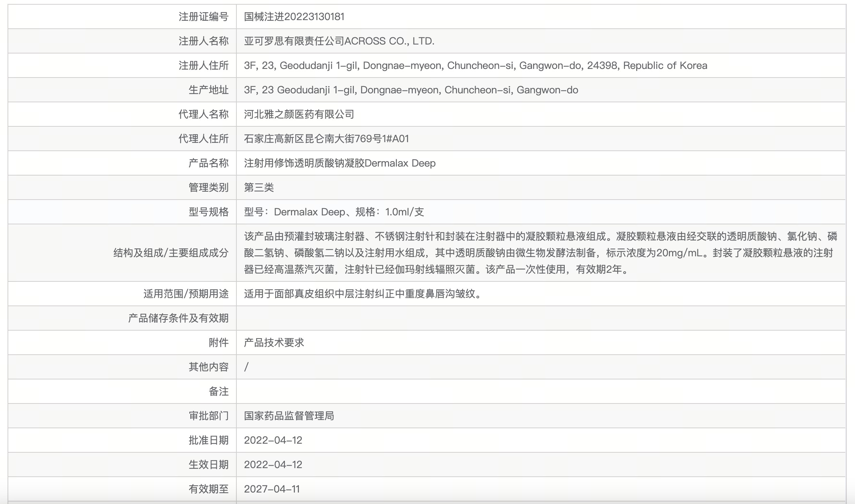This screenshot has width=855, height=504.
Task: Click the 管理类别 label
Action: (x=209, y=187)
